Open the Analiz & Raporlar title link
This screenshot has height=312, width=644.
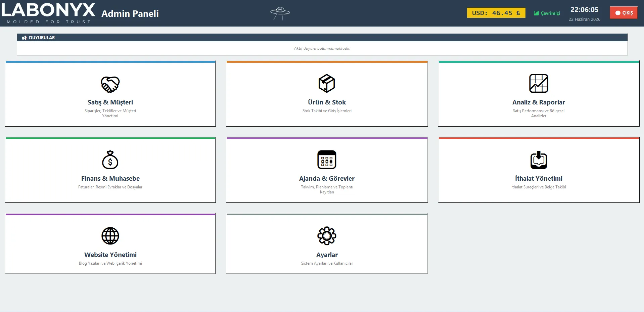(539, 102)
